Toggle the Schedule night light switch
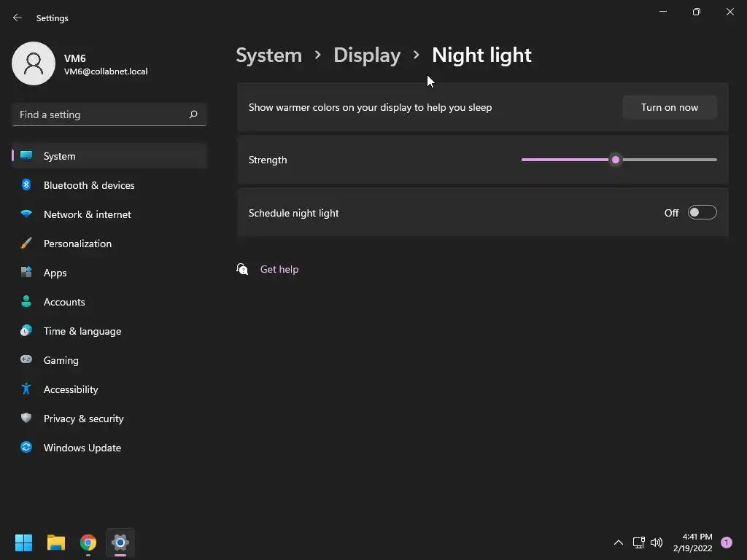 coord(702,212)
